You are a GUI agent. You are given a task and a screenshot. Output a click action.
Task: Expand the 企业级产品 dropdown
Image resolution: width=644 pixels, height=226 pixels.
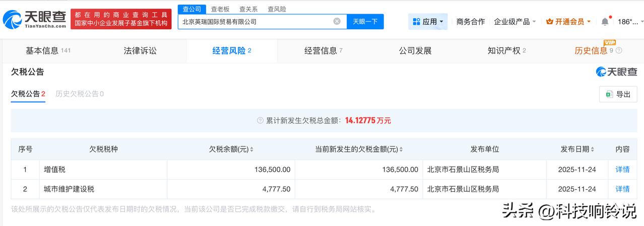pos(515,22)
